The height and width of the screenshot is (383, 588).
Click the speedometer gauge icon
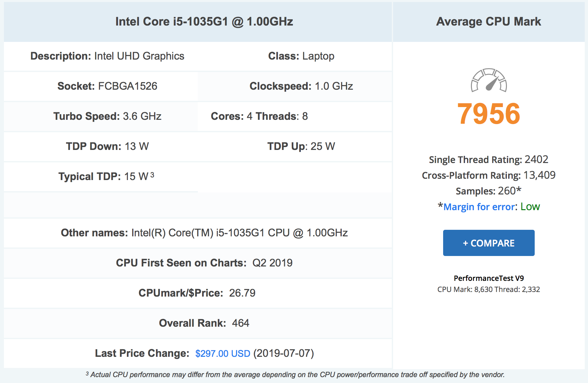coord(489,80)
